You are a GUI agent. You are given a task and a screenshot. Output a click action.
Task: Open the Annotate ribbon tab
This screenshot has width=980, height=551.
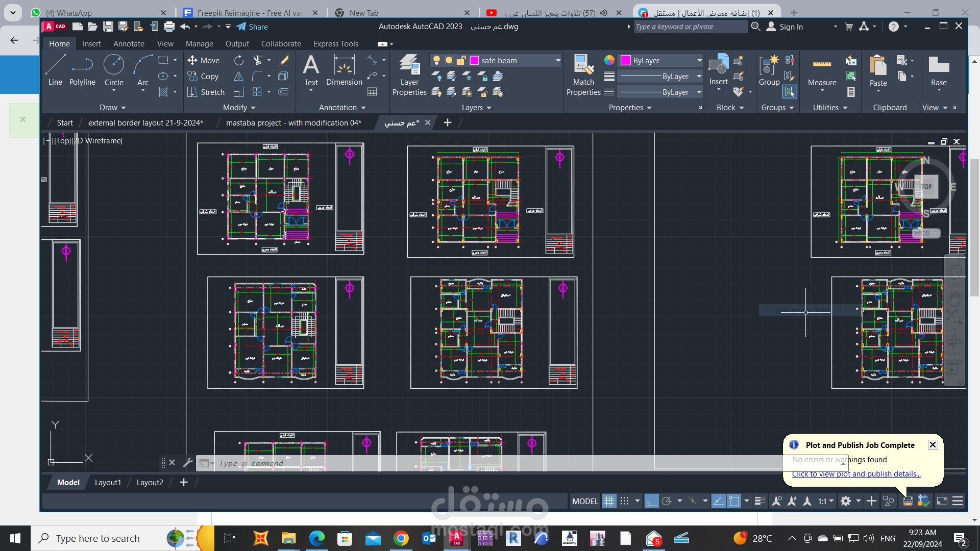pos(129,43)
